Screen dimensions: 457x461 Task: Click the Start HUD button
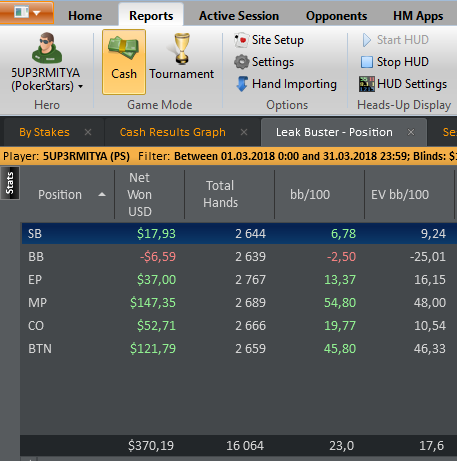(395, 40)
